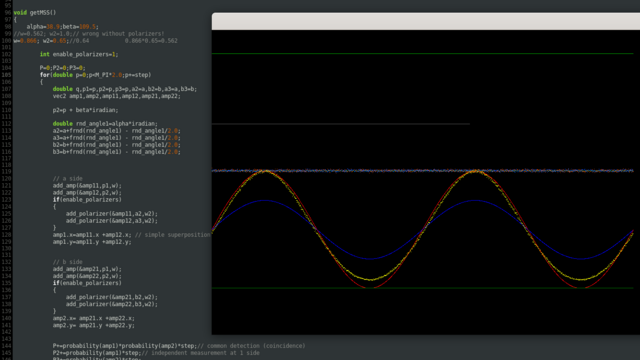Click the gray horizontal line in plot
Viewport: 640px width, 360px height.
point(340,124)
